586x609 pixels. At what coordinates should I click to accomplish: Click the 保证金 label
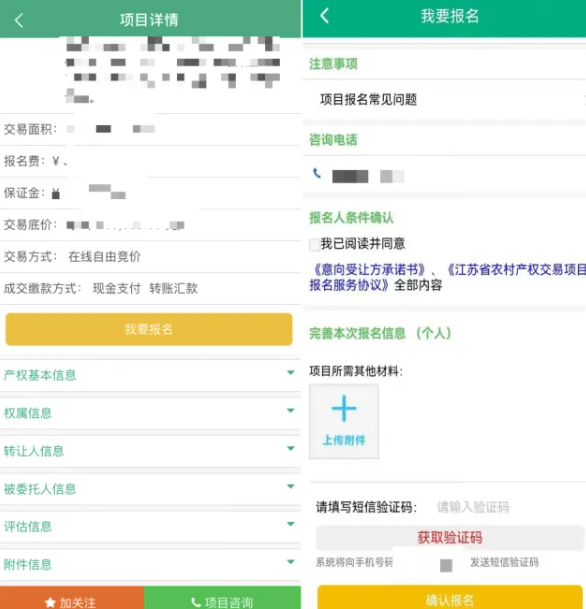[x=24, y=193]
